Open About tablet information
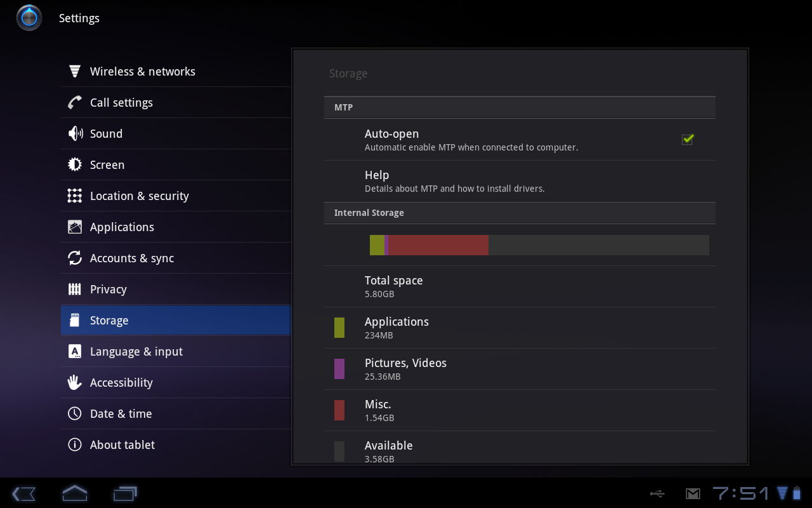The image size is (812, 508). click(x=122, y=444)
